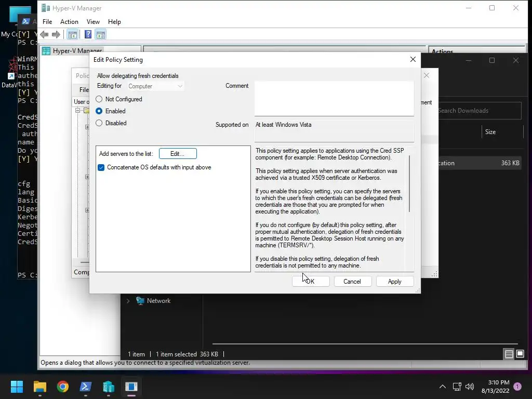Select the Enabled radio button
The height and width of the screenshot is (399, 532).
point(99,111)
